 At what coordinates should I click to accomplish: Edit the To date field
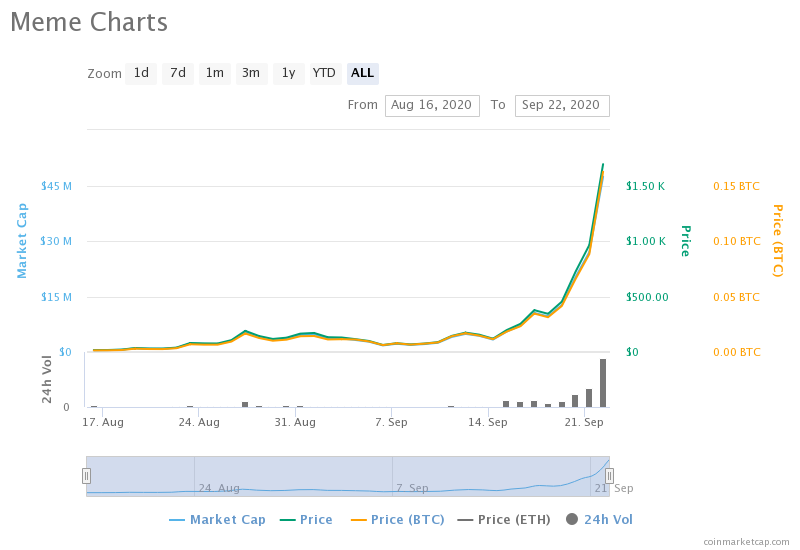[x=562, y=106]
